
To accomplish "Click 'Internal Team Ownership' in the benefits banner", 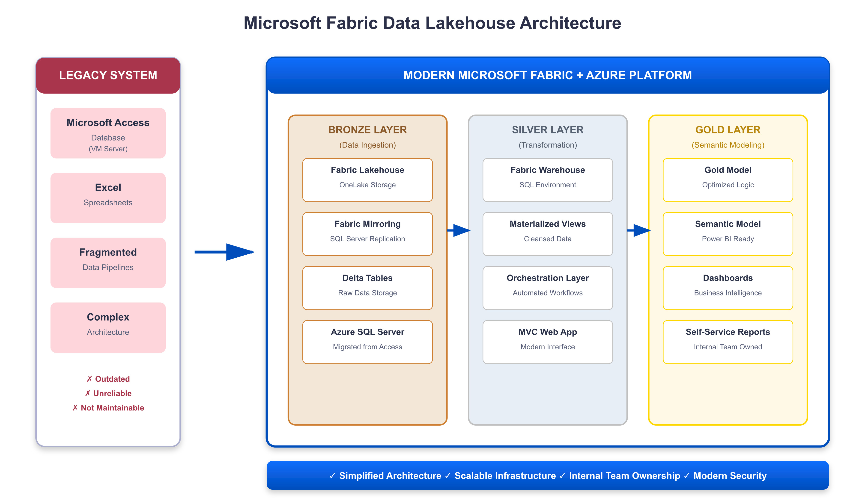I will tap(624, 476).
